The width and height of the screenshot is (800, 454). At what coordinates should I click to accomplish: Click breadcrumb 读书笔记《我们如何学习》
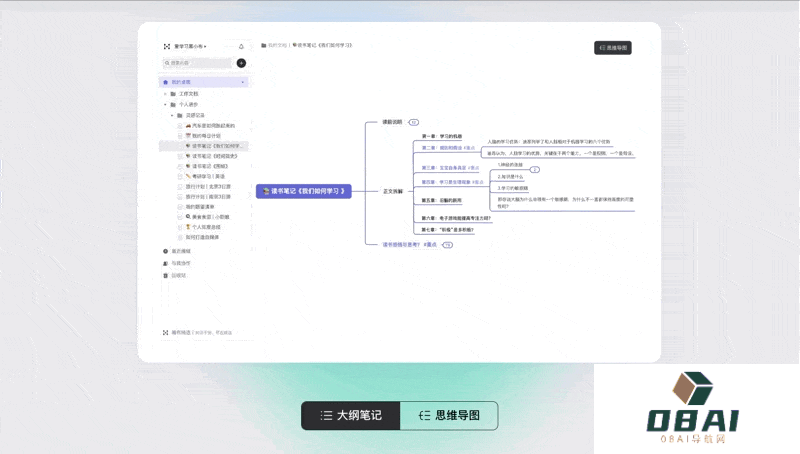(x=322, y=45)
